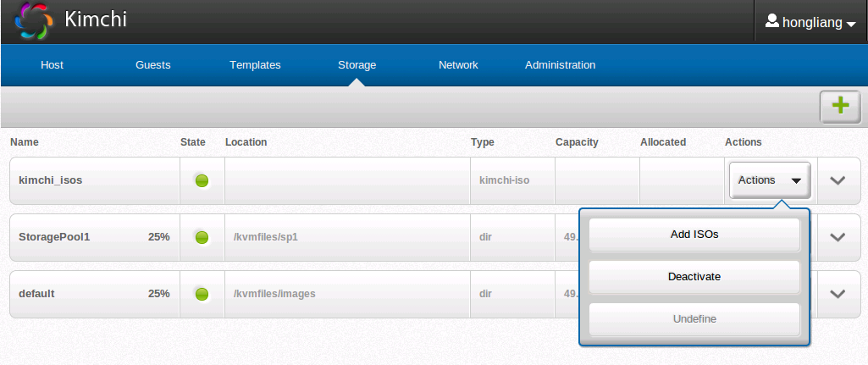The height and width of the screenshot is (365, 868).
Task: Select the Network tab
Action: pyautogui.click(x=458, y=65)
